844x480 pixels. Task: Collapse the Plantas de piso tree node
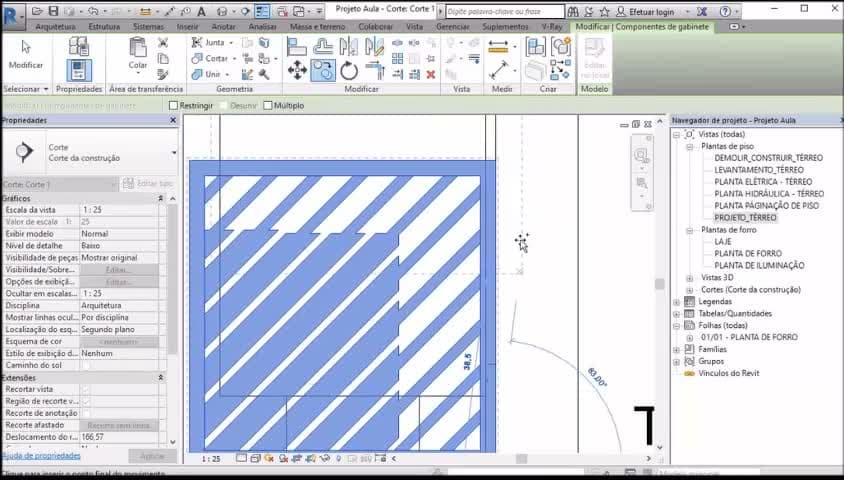[689, 146]
